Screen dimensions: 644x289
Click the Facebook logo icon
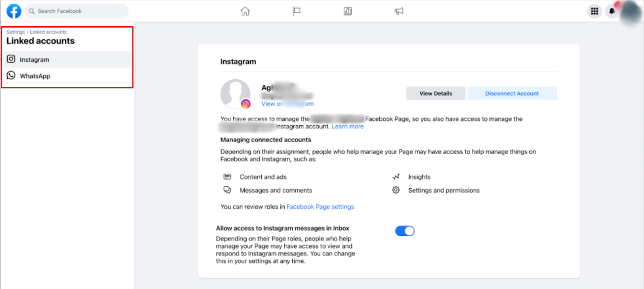(x=14, y=11)
